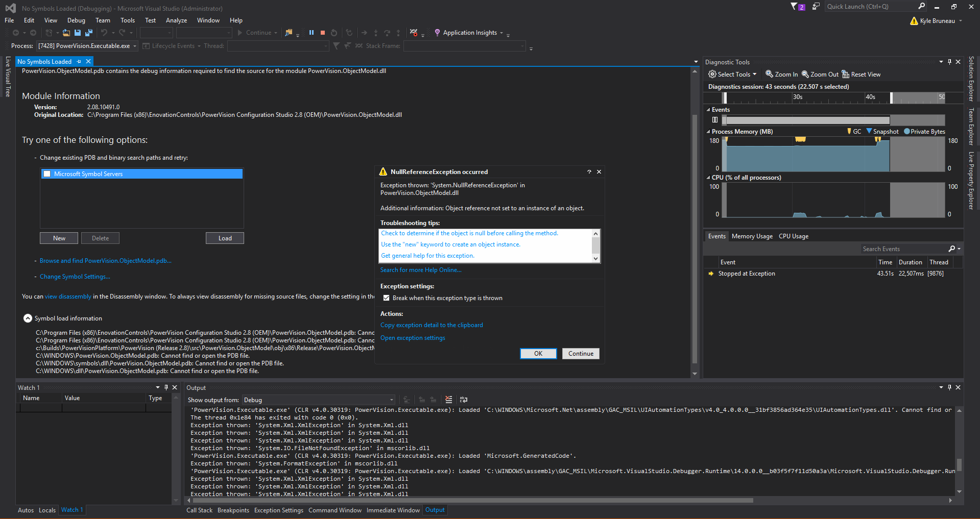Stop debugging with the red square
Viewport: 980px width, 519px height.
[x=323, y=33]
